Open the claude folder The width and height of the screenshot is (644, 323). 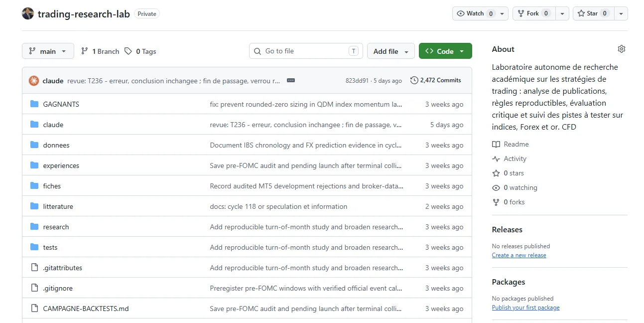(x=53, y=125)
